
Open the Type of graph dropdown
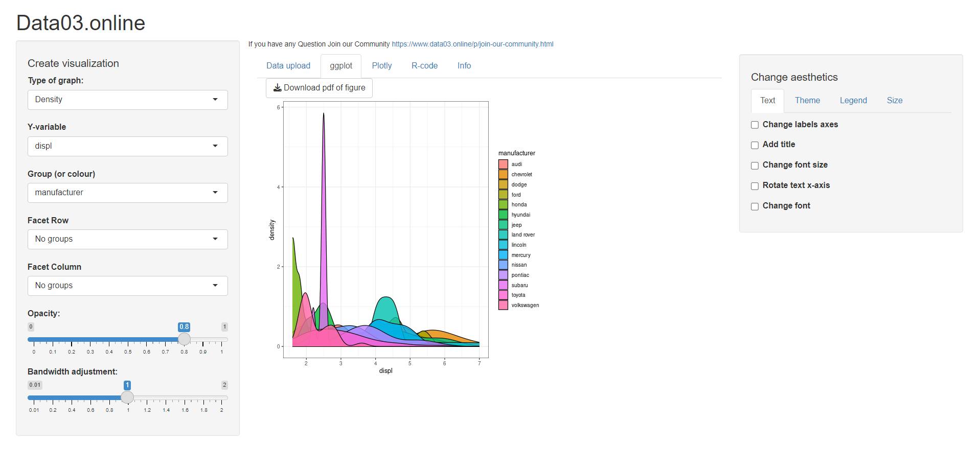(x=128, y=100)
